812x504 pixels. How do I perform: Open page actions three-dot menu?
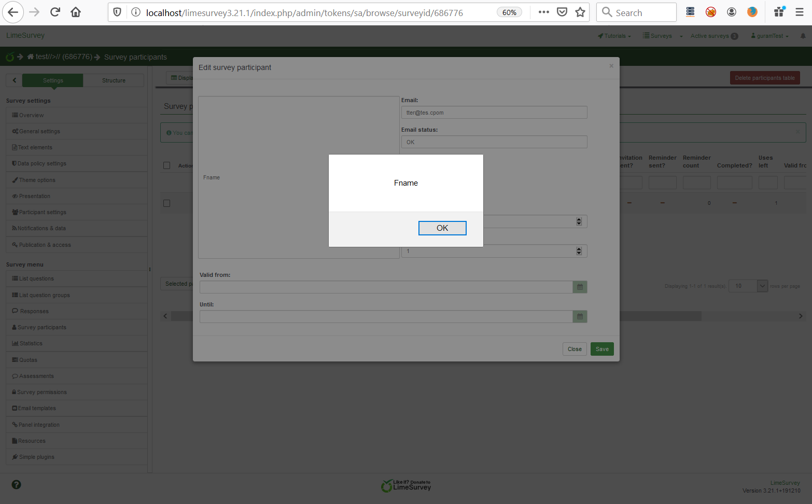click(x=543, y=12)
